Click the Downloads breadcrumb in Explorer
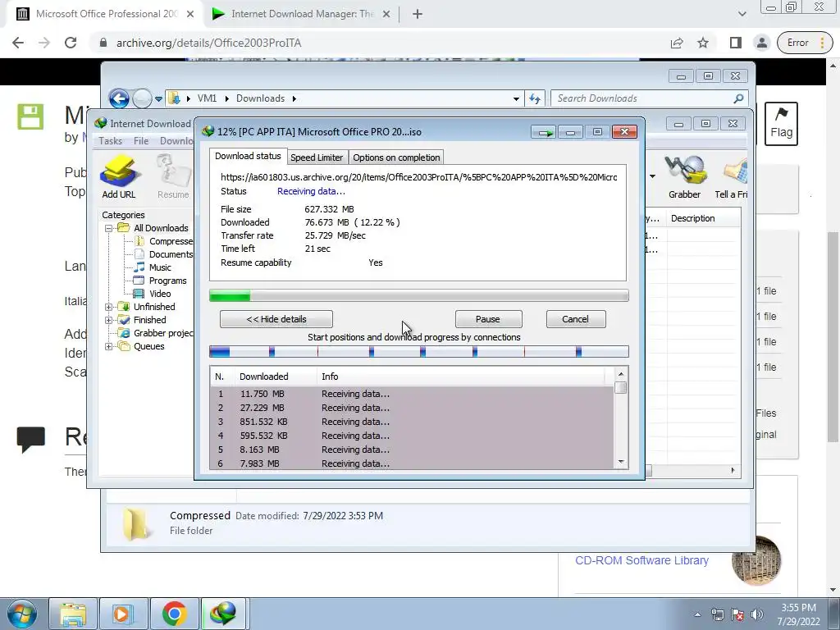 tap(260, 98)
